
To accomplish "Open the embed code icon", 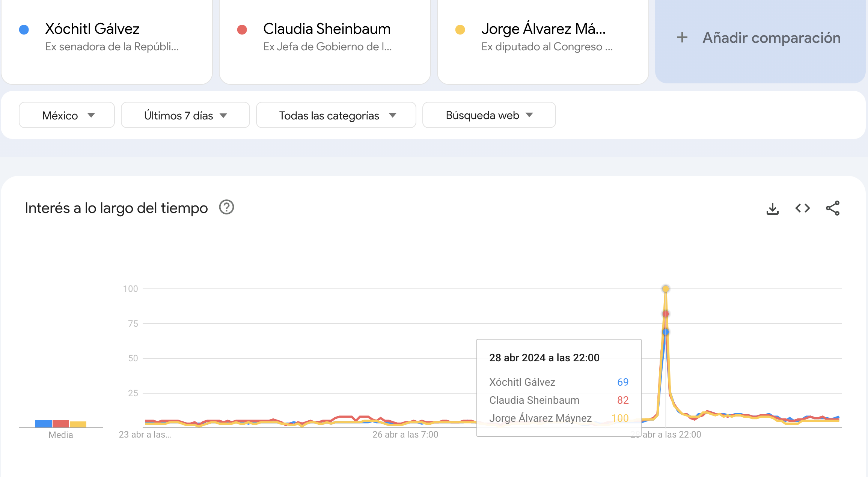I will click(802, 208).
